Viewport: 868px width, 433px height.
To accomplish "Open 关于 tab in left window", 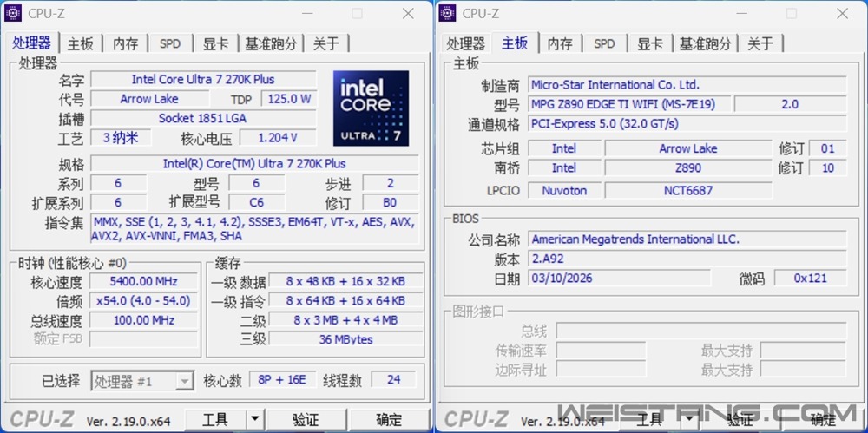I will (x=326, y=43).
